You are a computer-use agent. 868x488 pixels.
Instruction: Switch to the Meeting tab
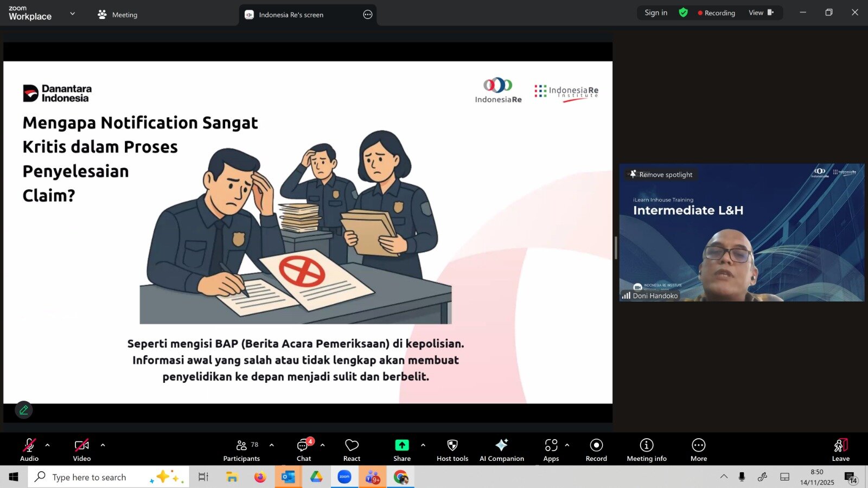(x=118, y=15)
